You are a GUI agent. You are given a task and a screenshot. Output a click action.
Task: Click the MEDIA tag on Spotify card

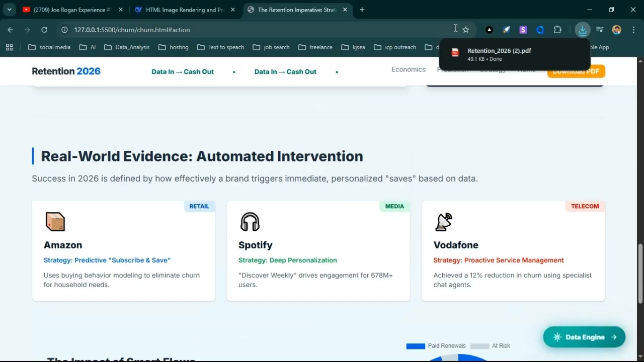[394, 206]
